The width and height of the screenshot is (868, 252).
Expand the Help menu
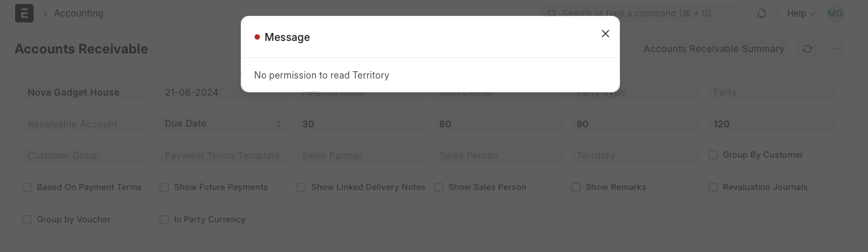(x=801, y=13)
